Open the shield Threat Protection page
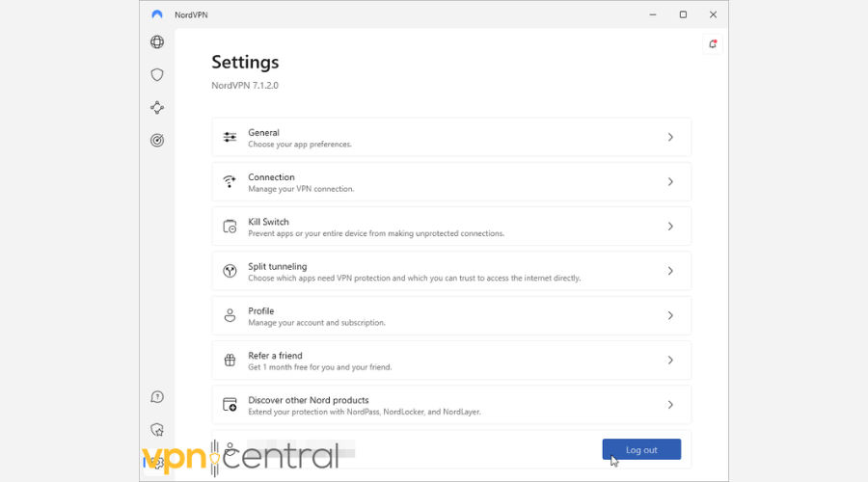868x482 pixels. 157,74
